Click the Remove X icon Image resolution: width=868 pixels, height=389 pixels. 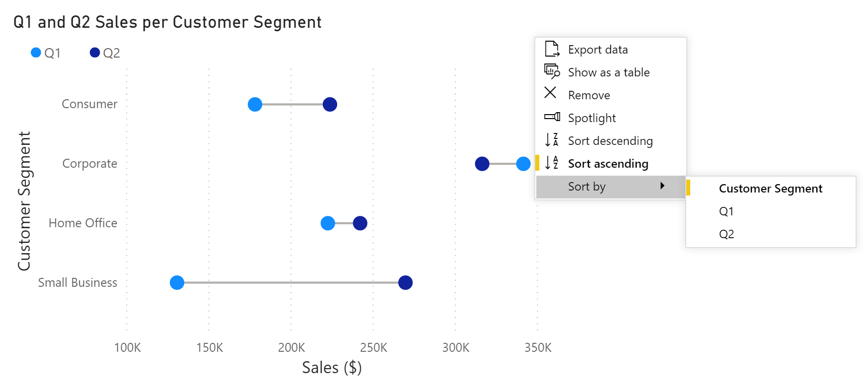[x=551, y=94]
